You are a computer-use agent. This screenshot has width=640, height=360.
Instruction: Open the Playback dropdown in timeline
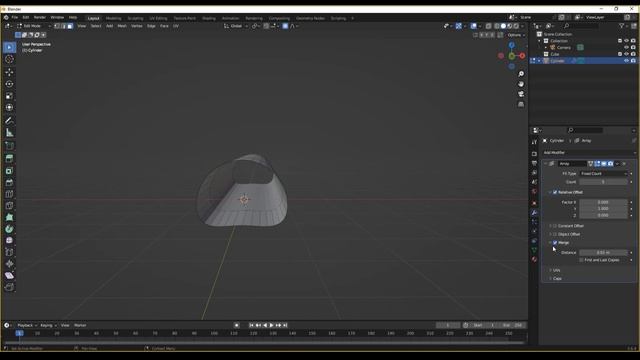27,325
